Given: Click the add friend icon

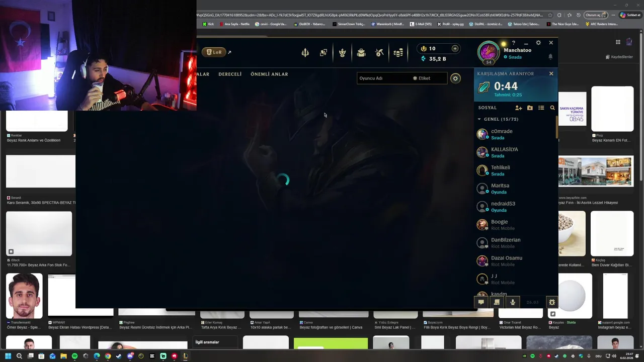Looking at the screenshot, I should pyautogui.click(x=519, y=108).
